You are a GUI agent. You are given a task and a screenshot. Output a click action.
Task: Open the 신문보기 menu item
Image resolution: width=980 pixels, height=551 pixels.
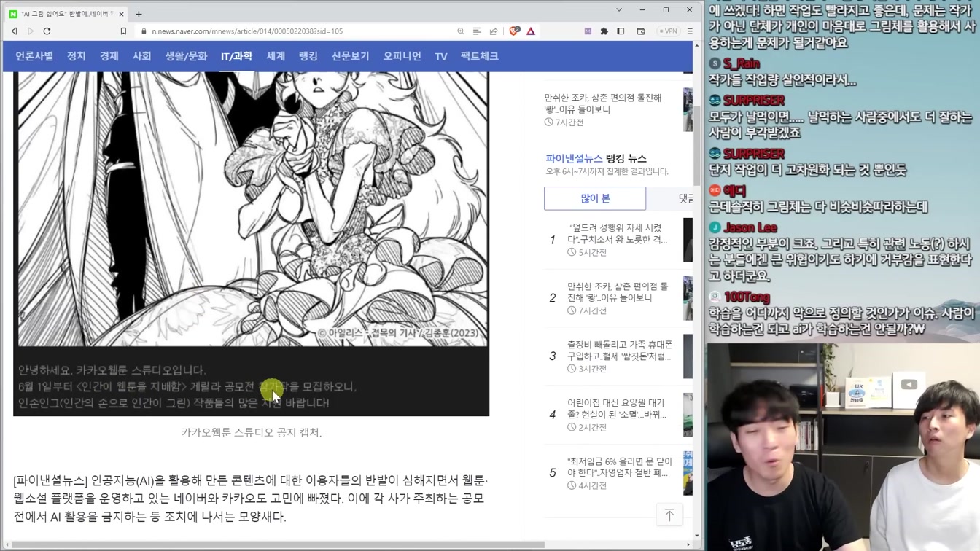pos(351,56)
